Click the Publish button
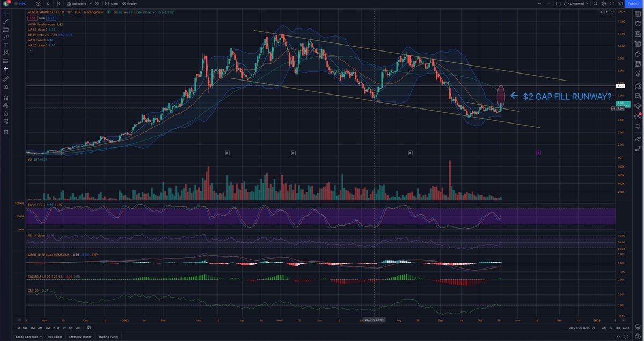Screen dimensions: 644x341 tap(634, 4)
